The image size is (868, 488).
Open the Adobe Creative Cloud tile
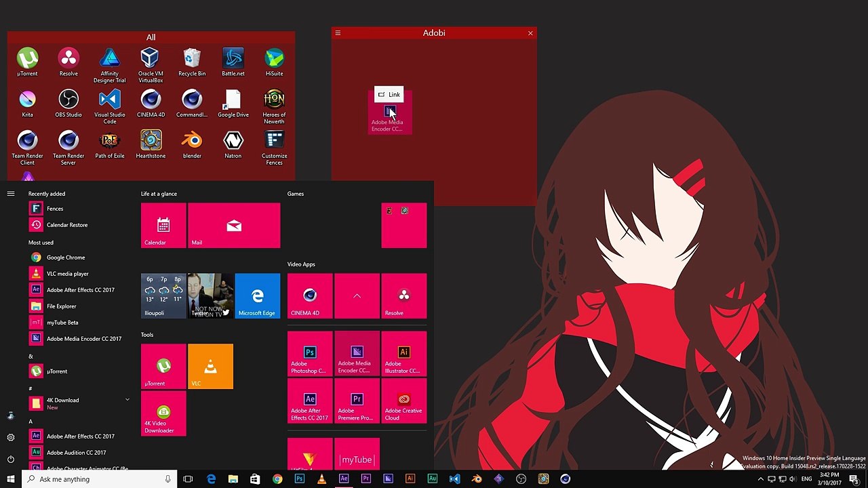point(404,401)
